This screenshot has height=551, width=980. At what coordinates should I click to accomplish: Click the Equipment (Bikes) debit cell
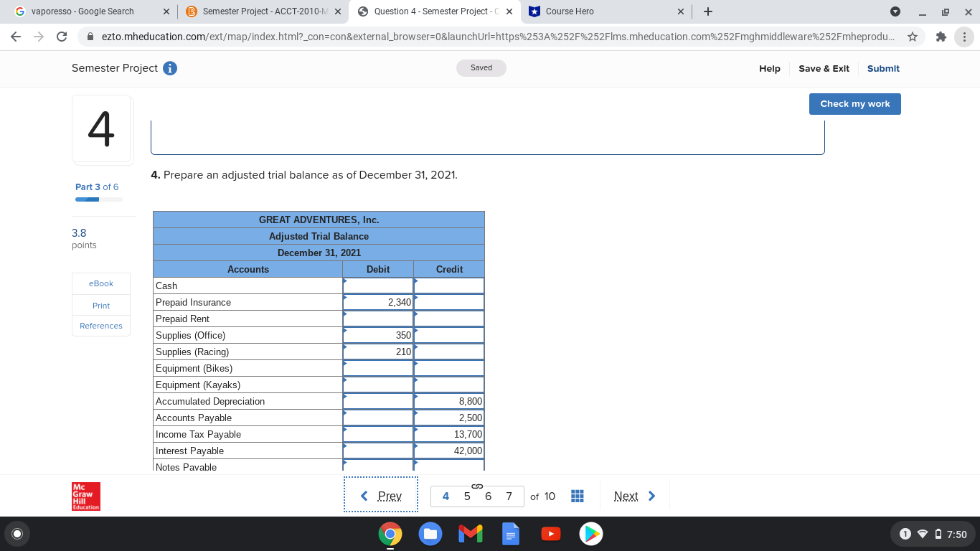378,368
